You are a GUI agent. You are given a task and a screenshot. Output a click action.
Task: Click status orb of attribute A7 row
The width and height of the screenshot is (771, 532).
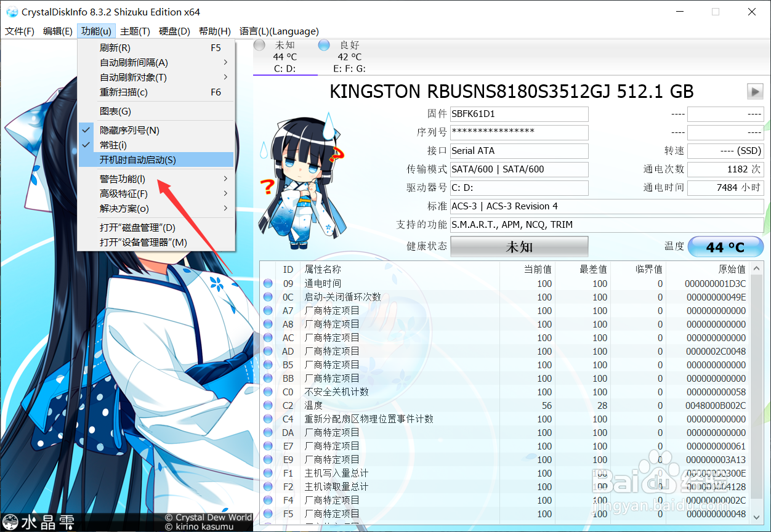[268, 311]
